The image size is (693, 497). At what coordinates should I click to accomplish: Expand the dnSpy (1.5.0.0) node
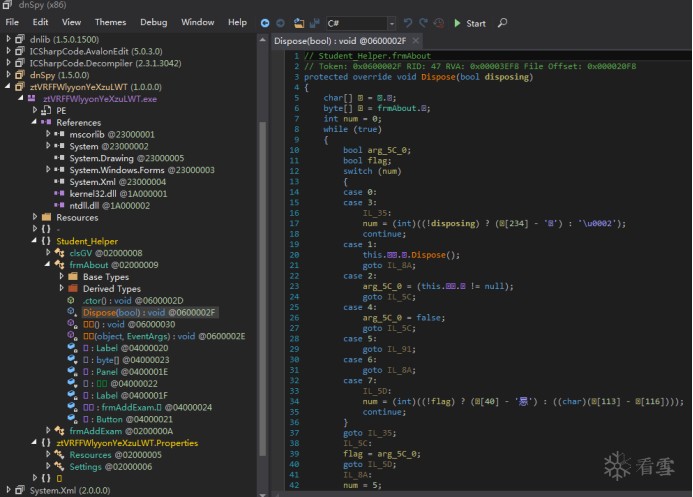(8, 75)
